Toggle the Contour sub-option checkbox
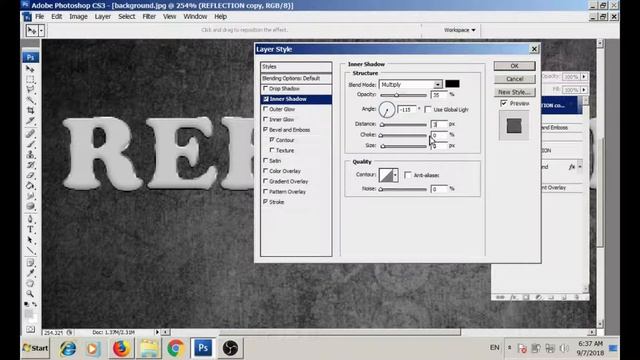The height and width of the screenshot is (360, 640). click(272, 140)
